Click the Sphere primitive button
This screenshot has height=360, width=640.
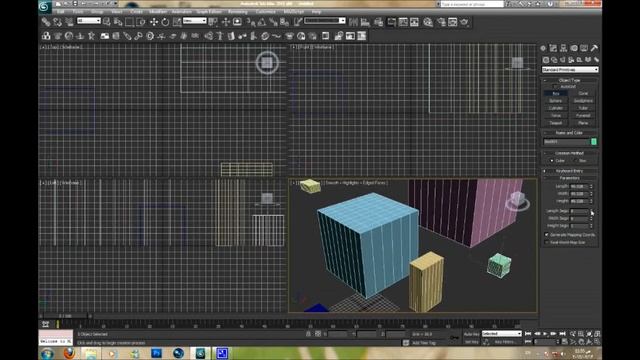pos(556,100)
